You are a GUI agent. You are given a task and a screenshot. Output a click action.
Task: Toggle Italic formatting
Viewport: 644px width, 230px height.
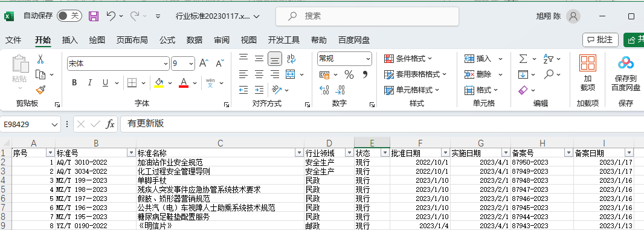(x=89, y=83)
